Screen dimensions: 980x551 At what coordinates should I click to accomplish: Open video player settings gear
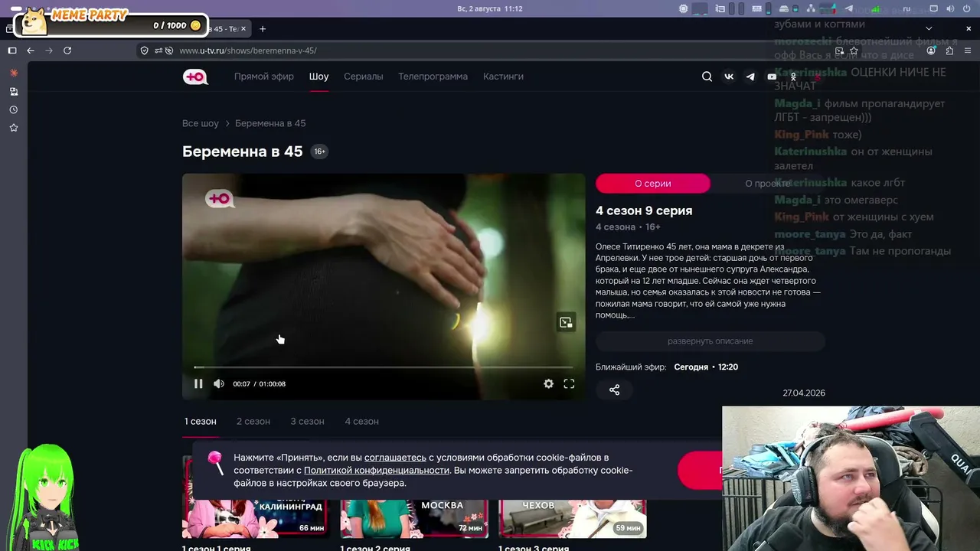pos(548,384)
